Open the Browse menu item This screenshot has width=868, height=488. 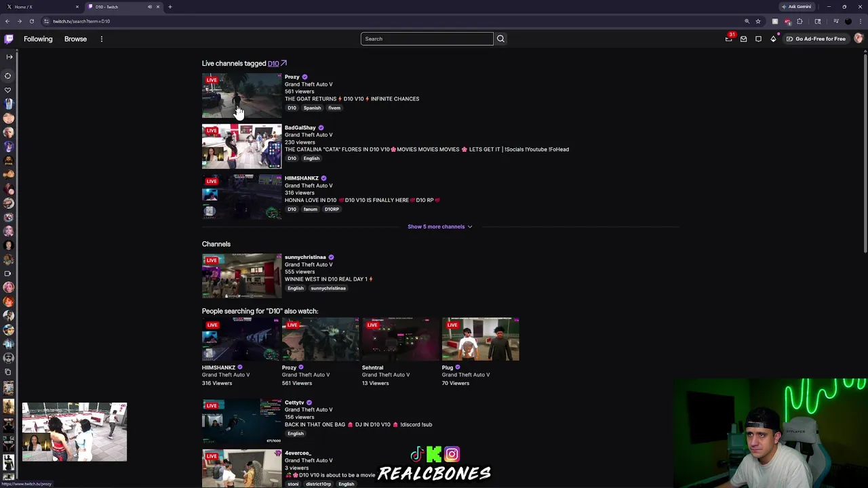75,39
